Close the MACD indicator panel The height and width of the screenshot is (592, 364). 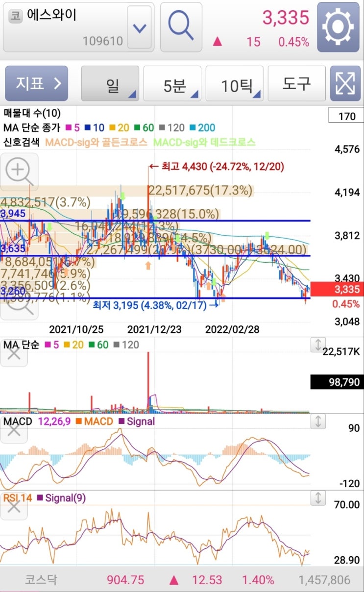pyautogui.click(x=14, y=430)
